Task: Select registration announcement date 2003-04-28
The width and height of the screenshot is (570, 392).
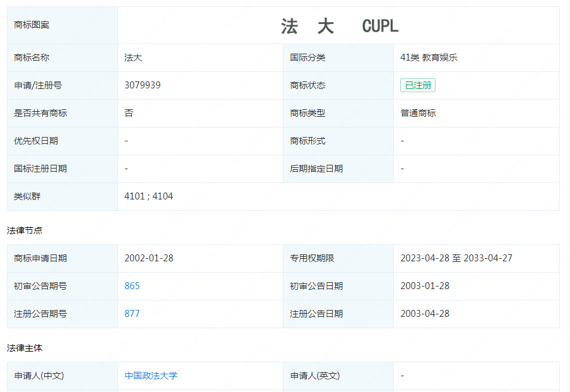Action: click(425, 314)
